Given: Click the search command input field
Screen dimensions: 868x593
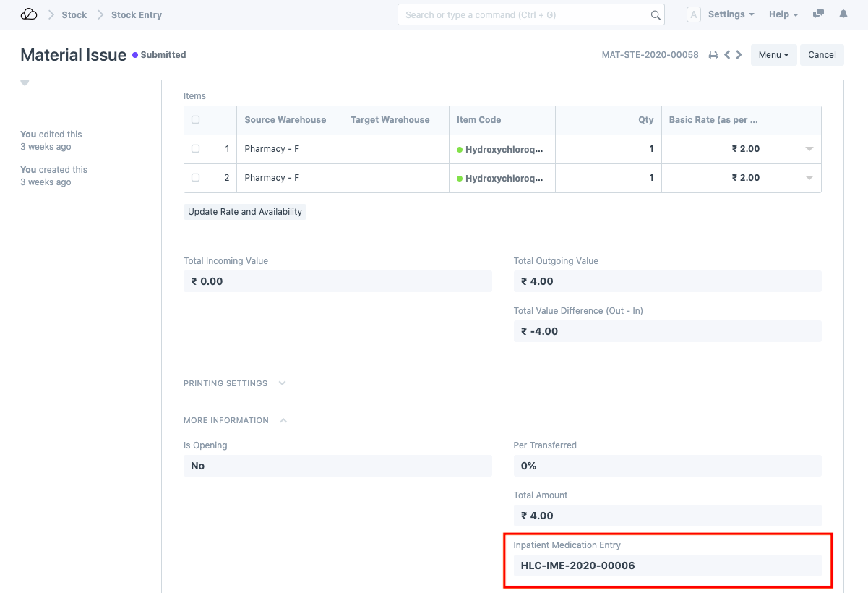Looking at the screenshot, I should click(524, 14).
